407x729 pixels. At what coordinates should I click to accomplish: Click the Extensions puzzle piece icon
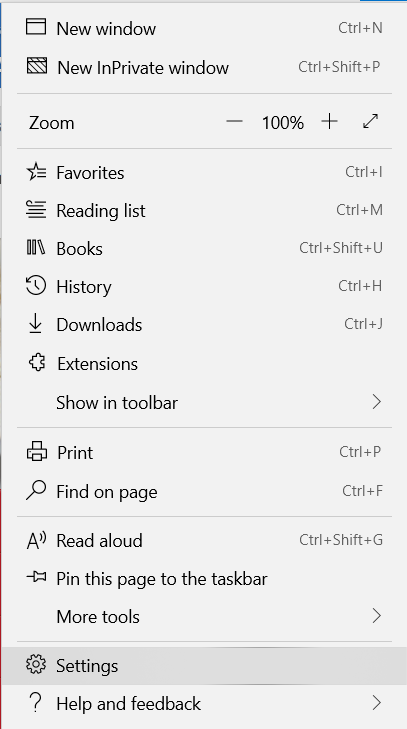point(37,362)
